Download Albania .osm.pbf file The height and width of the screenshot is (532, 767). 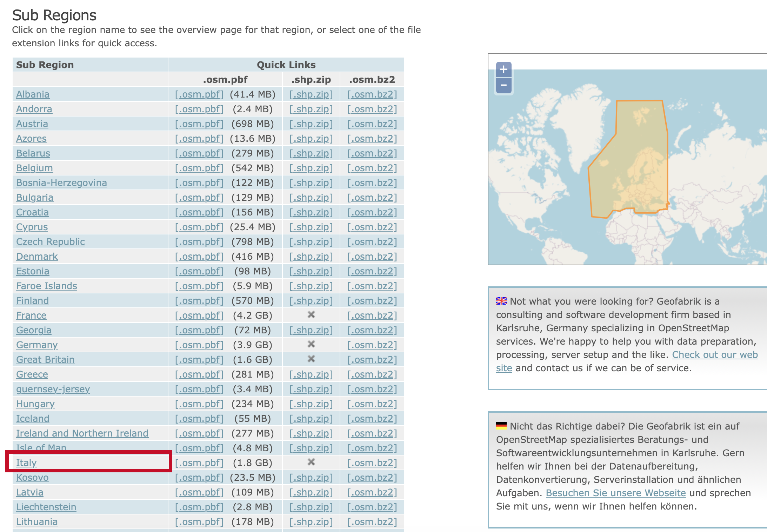point(199,94)
